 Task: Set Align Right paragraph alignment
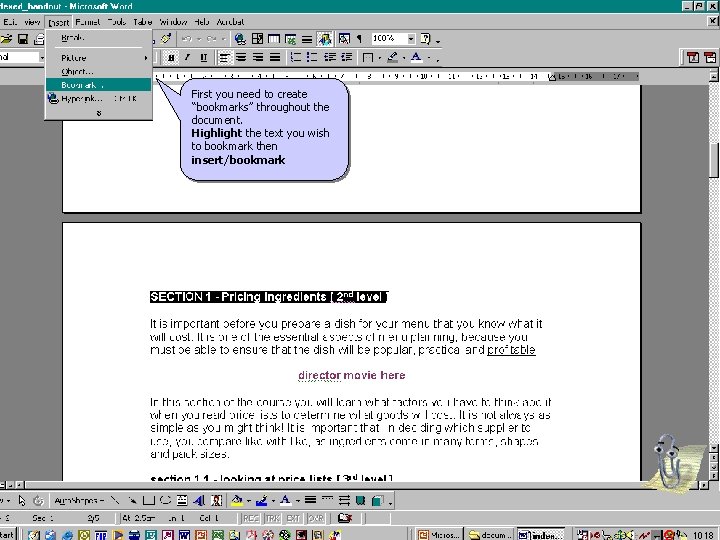tap(258, 57)
